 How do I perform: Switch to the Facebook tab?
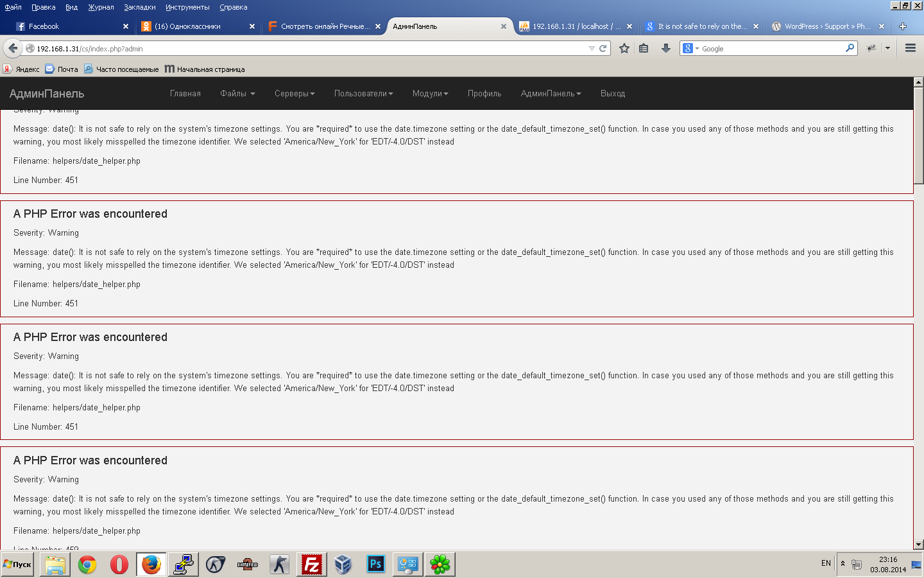(67, 26)
